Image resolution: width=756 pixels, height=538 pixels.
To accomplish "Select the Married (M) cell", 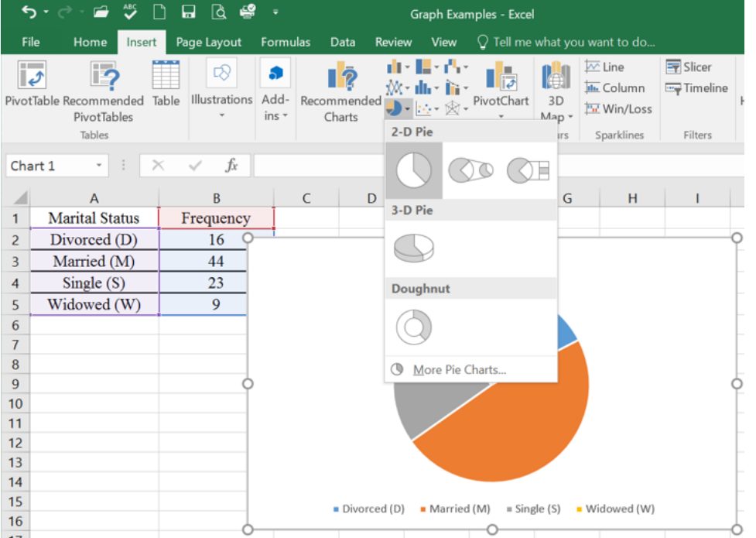I will [x=94, y=261].
